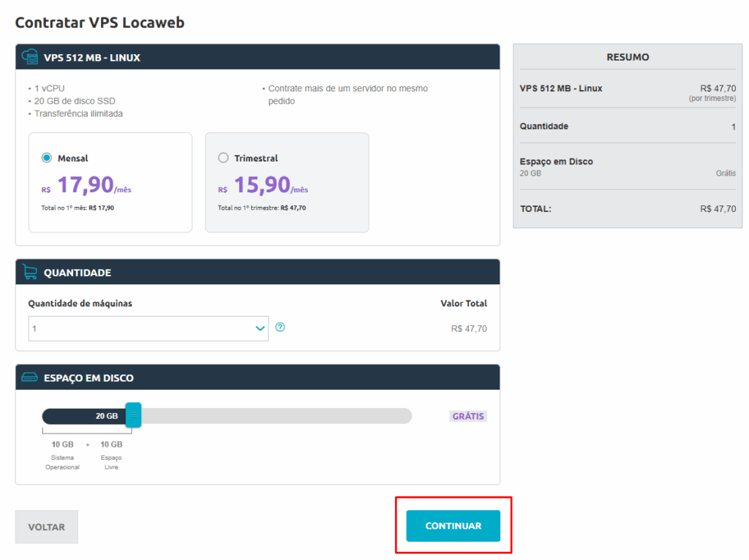Click the 'Quantidade' label in summary
The image size is (749, 560).
coord(543,126)
